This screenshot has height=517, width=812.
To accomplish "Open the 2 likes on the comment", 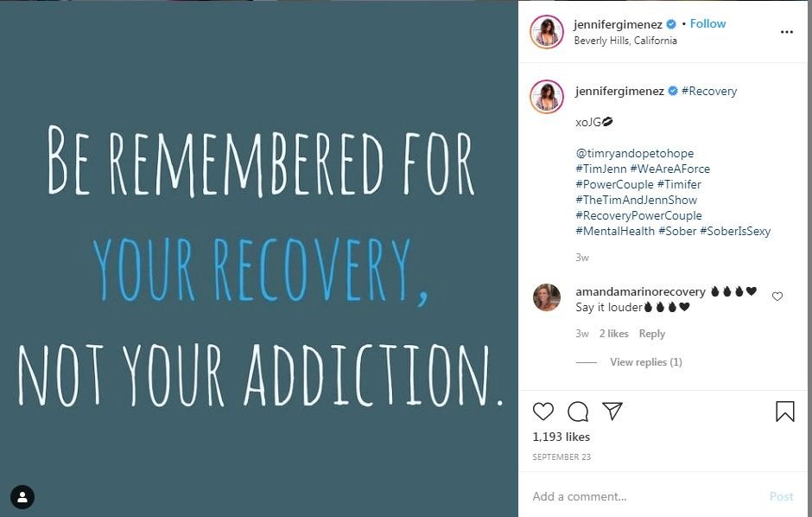I will [613, 334].
